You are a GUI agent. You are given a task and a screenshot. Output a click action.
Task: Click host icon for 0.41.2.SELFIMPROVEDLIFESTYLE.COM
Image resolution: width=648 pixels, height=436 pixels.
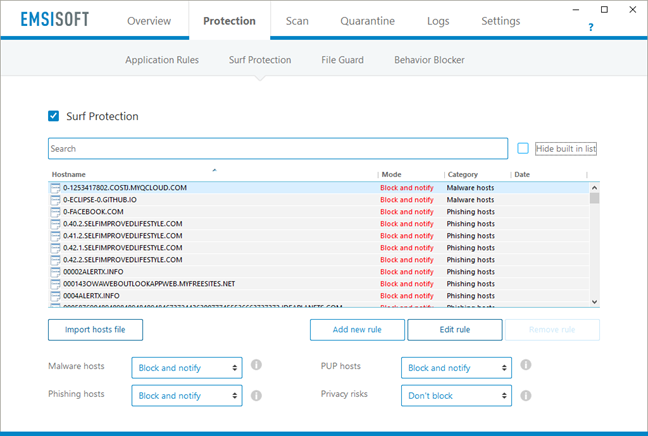(x=55, y=236)
